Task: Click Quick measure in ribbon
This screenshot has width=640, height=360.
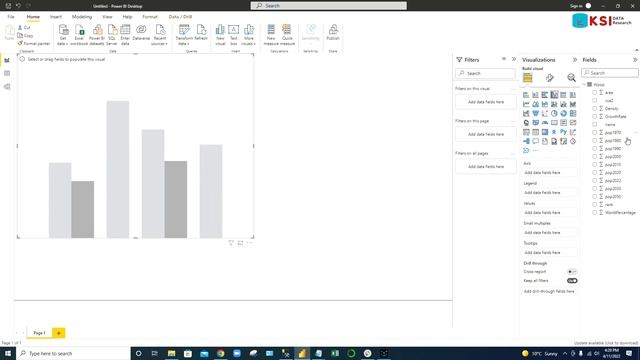Action: pyautogui.click(x=287, y=35)
